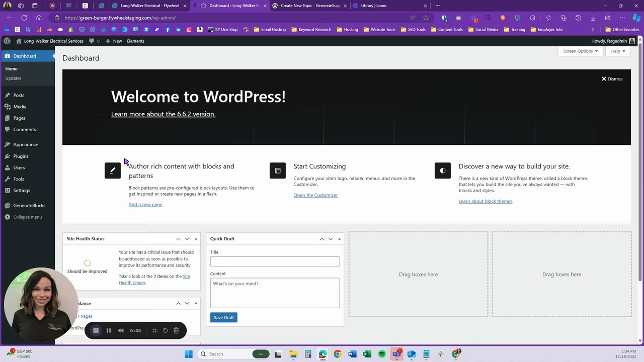The width and height of the screenshot is (644, 362).
Task: Move Quick Draft widget up
Action: click(321, 239)
